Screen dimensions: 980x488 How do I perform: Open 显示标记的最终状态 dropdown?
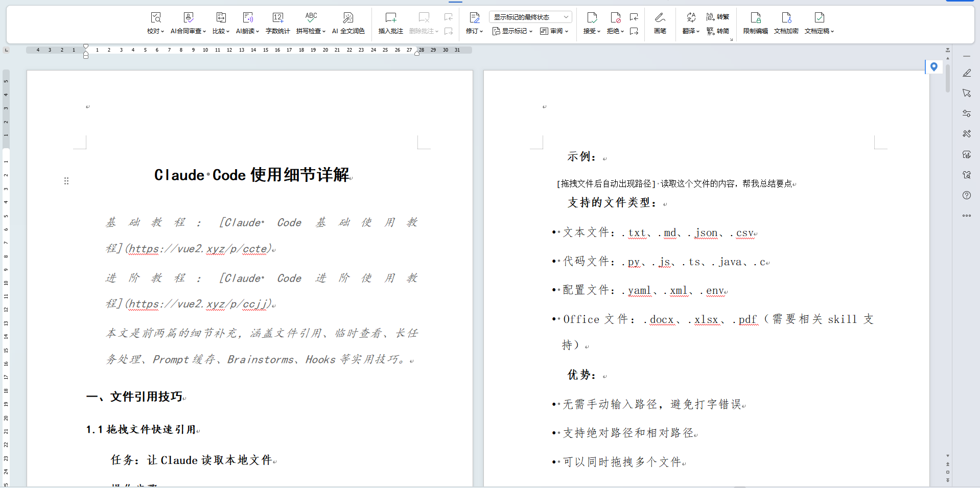click(x=530, y=17)
